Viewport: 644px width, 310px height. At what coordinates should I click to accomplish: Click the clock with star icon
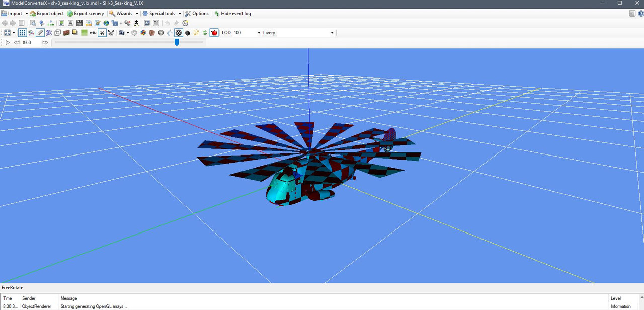click(x=185, y=23)
